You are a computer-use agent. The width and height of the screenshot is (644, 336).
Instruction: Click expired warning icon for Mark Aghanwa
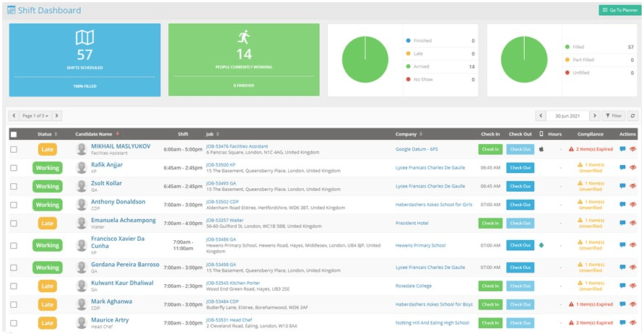571,304
